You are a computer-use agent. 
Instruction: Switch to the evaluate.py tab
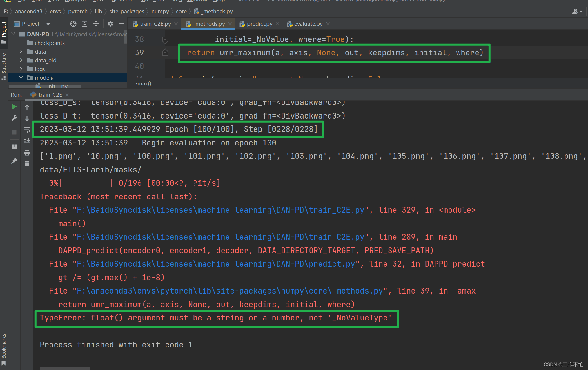point(308,24)
